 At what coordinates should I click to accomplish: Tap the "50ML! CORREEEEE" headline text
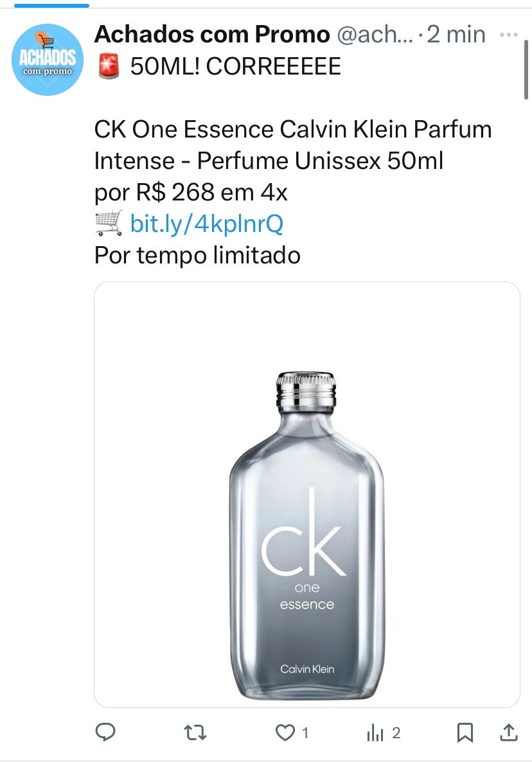[x=235, y=66]
